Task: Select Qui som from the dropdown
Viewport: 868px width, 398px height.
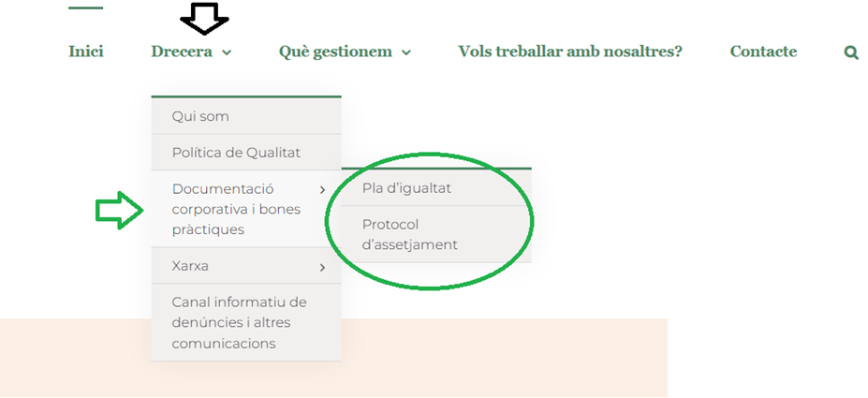Action: pos(200,116)
